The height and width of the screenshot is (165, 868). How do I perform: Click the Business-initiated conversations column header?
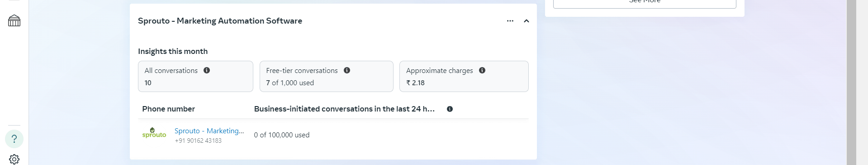(x=344, y=109)
